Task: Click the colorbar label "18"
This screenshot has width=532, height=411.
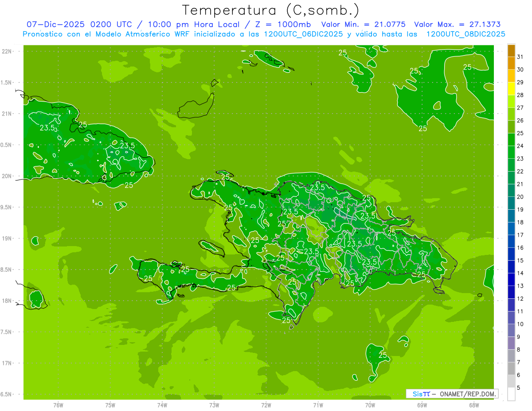Action: tap(520, 223)
